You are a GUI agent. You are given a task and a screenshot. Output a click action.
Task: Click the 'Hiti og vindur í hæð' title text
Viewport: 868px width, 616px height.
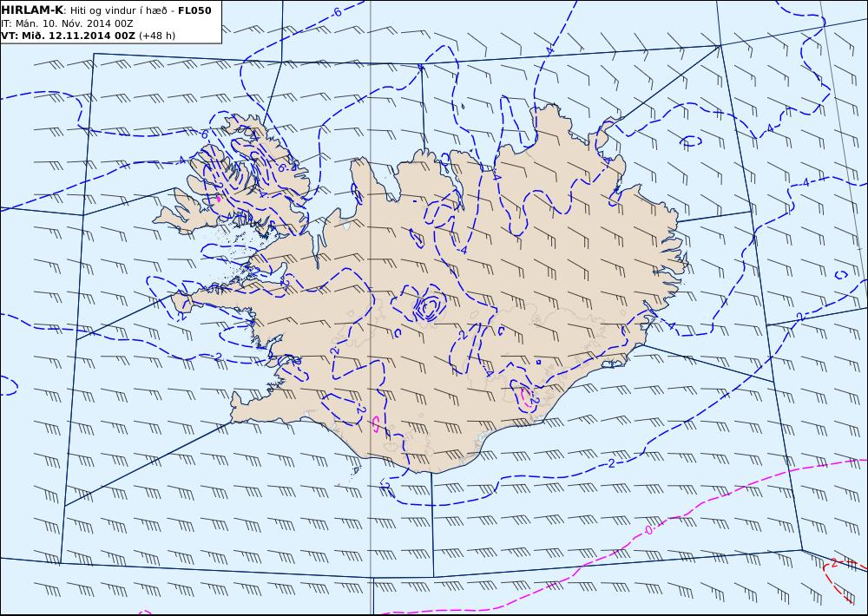click(119, 11)
